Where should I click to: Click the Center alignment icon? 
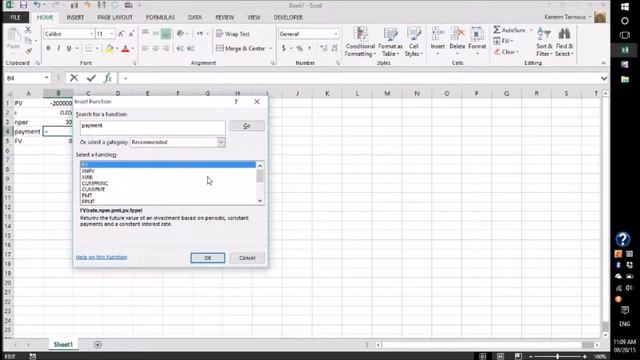click(x=156, y=49)
